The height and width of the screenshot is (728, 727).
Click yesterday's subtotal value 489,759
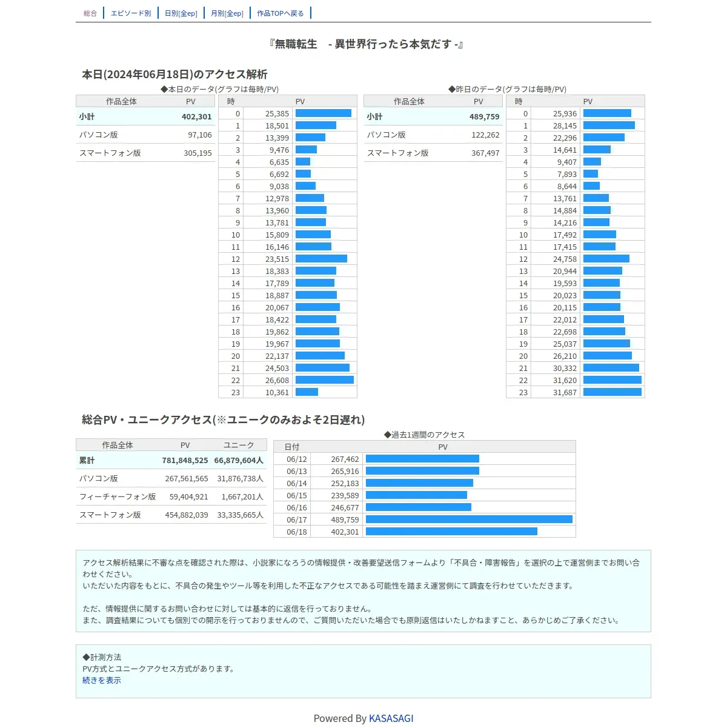tap(485, 116)
